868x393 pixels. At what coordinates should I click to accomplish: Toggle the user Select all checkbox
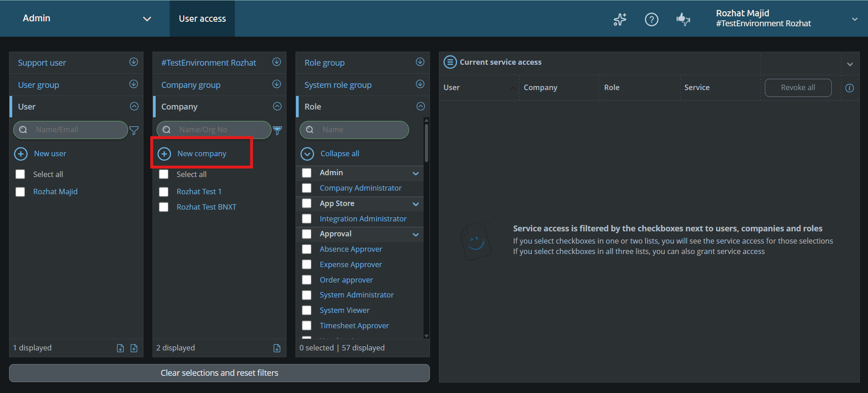[x=20, y=174]
